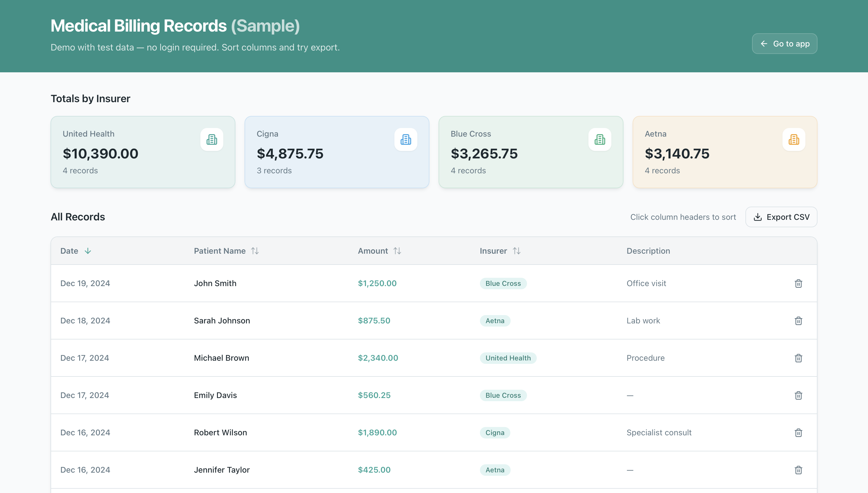Click the Aetna building icon

coord(793,139)
